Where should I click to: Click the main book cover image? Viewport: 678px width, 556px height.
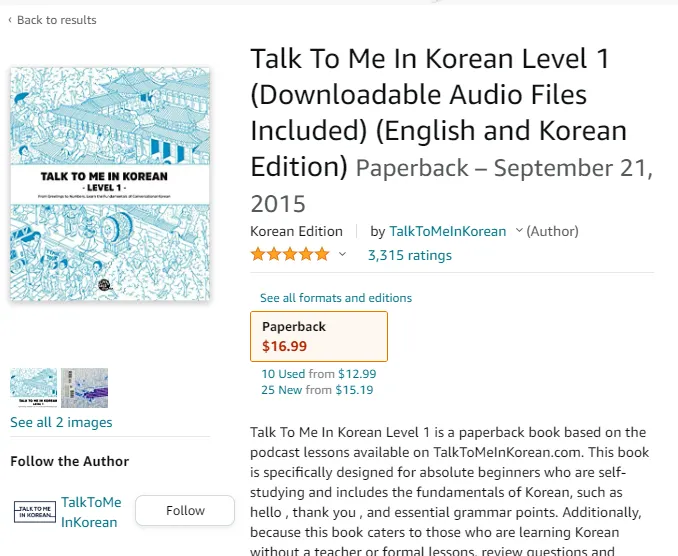coord(110,184)
